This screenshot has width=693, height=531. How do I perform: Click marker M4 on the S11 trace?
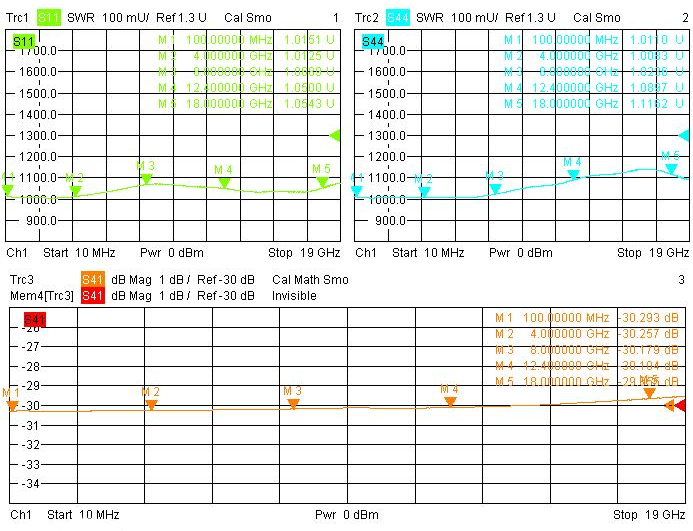coord(224,182)
